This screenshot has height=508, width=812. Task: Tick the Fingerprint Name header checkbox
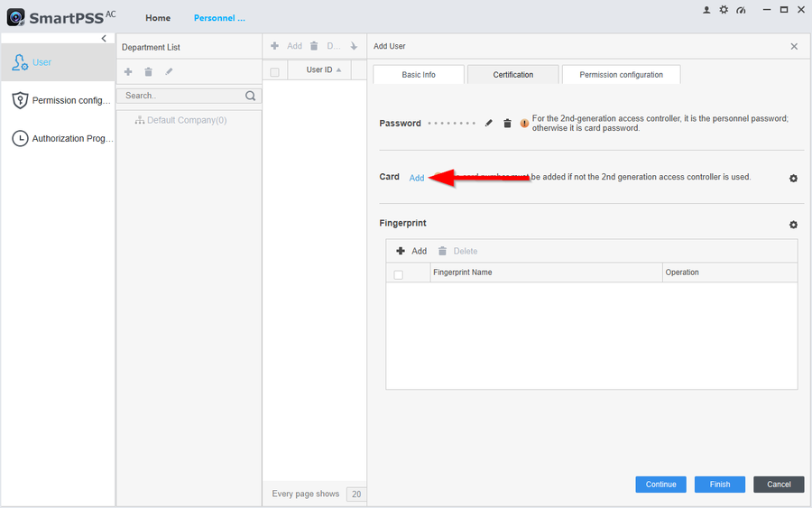399,274
